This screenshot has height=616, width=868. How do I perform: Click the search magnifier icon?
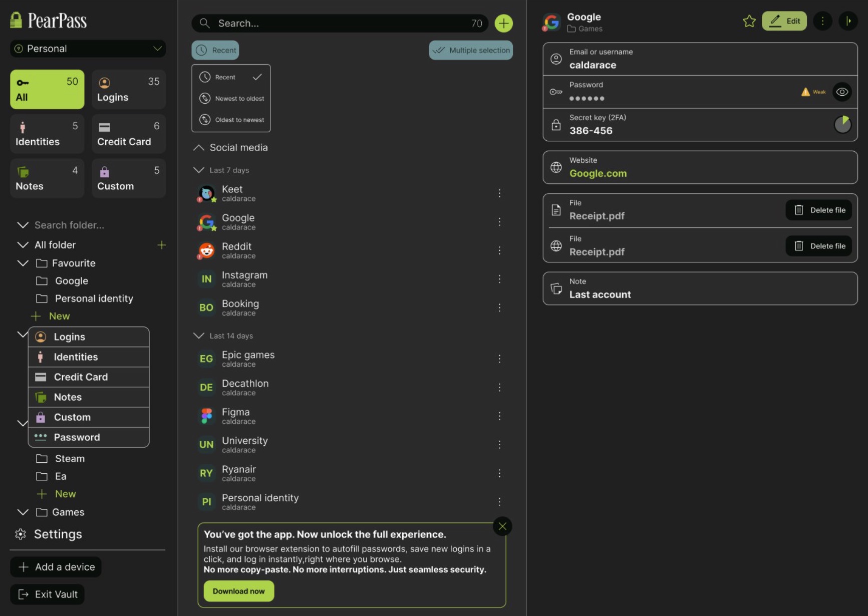[204, 23]
